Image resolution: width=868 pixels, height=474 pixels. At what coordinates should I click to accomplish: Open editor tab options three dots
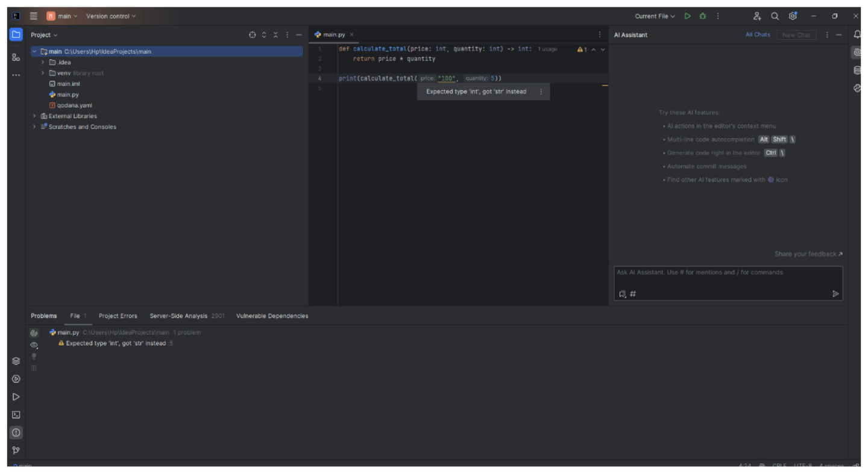600,35
